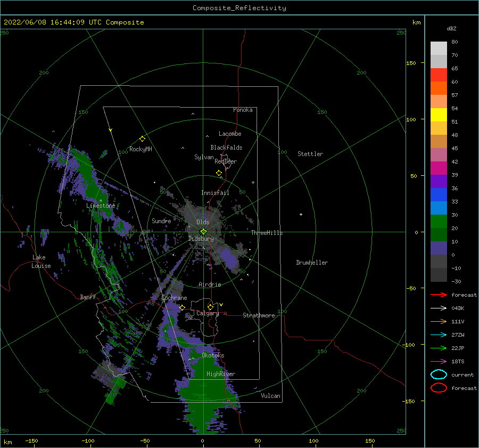Screen dimensions: 479x448
Task: Click the Stettler label
Action: click(x=310, y=154)
